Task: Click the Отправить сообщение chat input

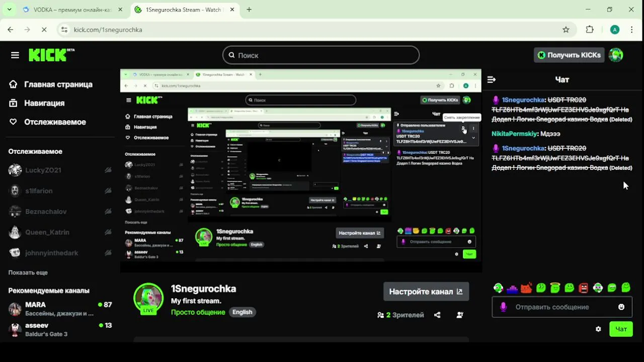Action: 561,307
